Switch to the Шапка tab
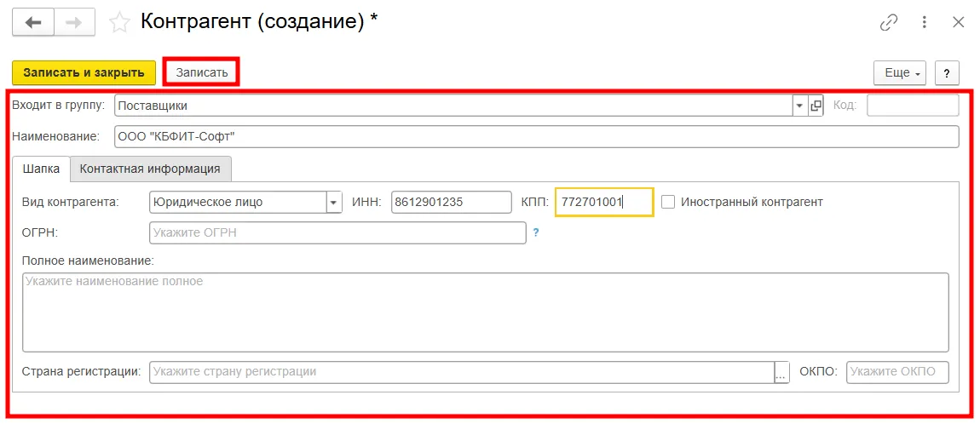980x441 pixels. [41, 169]
